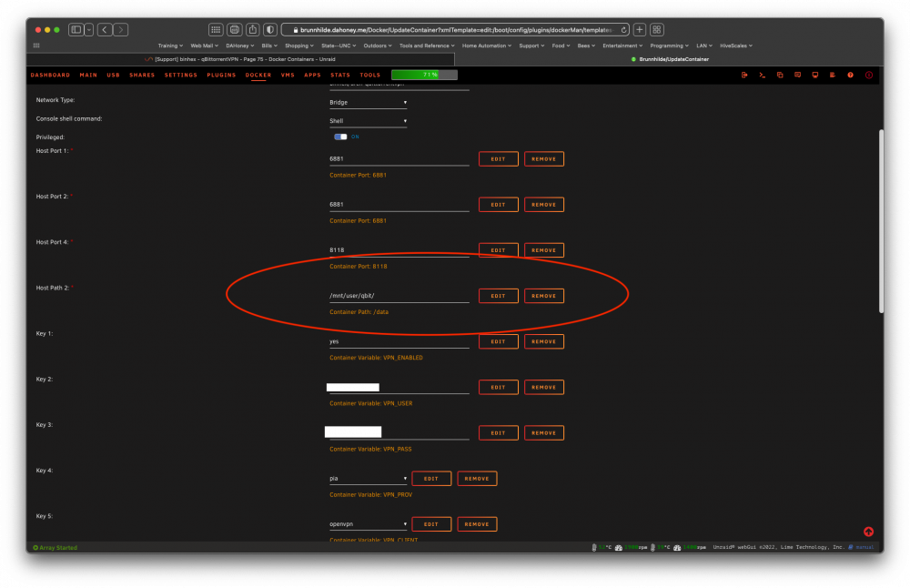Click EDIT for Key 3 VPN_PASS
This screenshot has height=588, width=910.
pos(498,433)
